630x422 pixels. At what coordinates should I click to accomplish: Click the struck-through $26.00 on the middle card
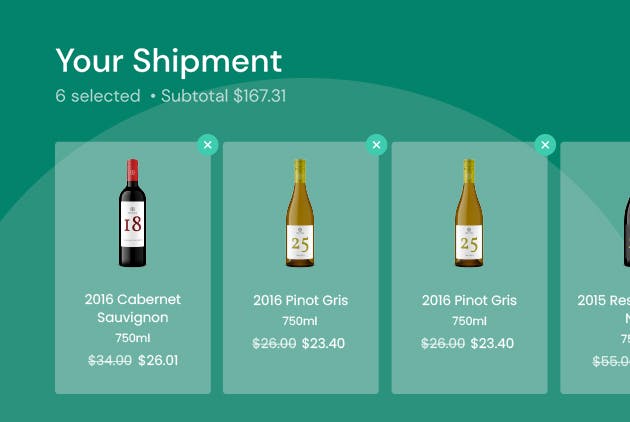[274, 343]
